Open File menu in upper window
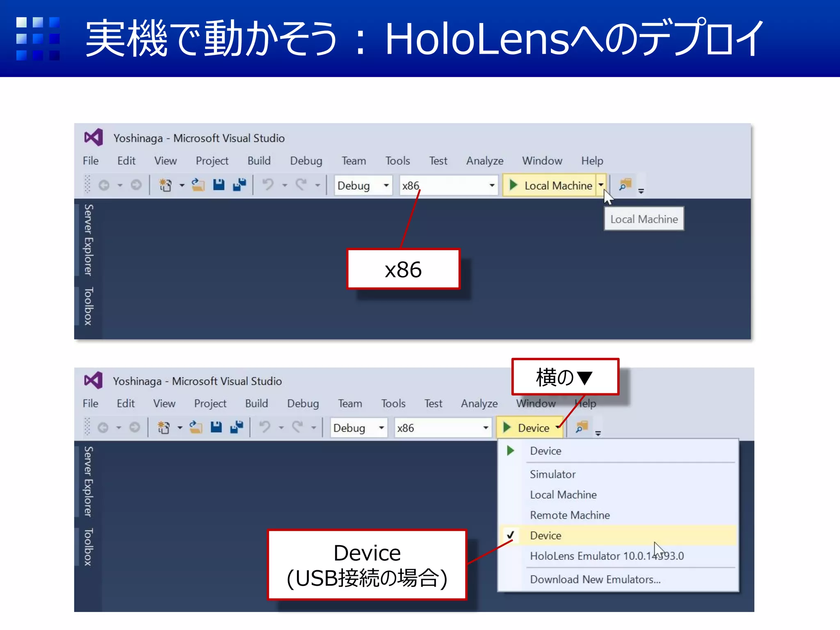Image resolution: width=840 pixels, height=630 pixels. [91, 160]
